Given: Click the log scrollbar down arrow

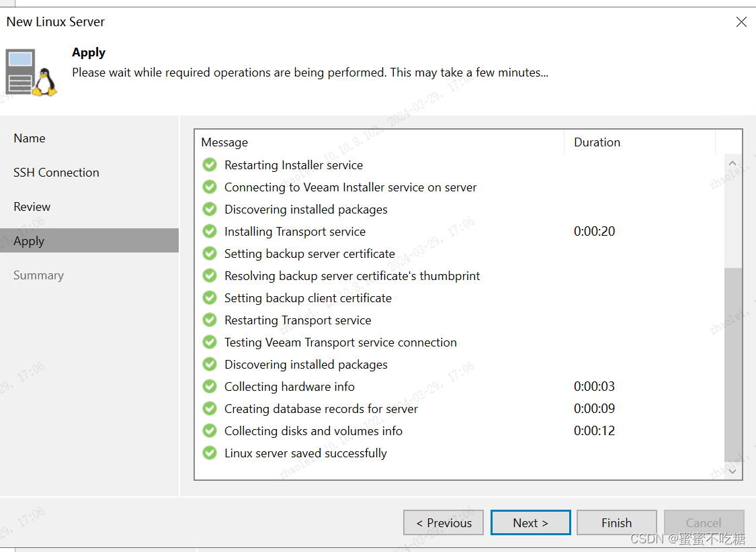Looking at the screenshot, I should pyautogui.click(x=733, y=471).
